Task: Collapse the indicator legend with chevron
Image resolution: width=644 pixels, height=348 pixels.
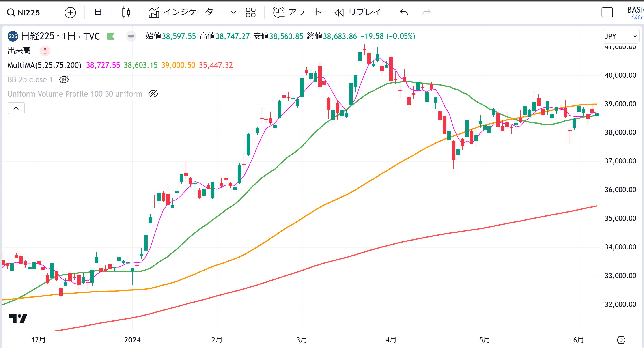Action: (16, 108)
